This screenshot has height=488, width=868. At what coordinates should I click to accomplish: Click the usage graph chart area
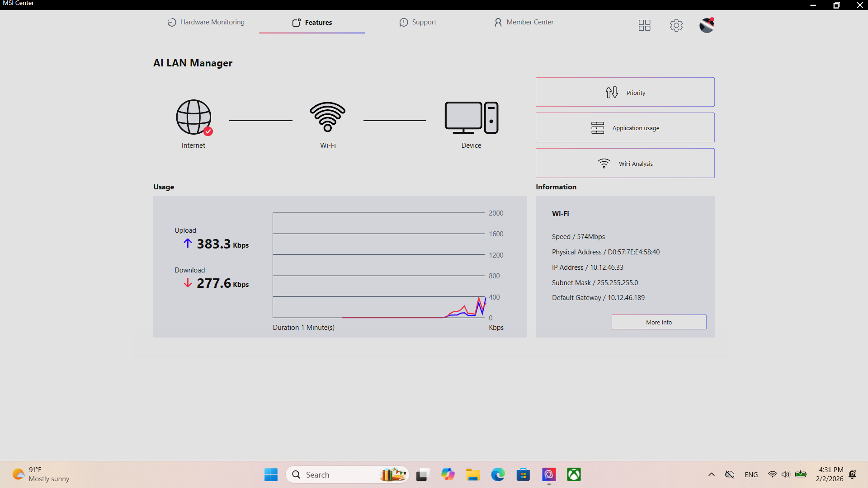(x=379, y=265)
